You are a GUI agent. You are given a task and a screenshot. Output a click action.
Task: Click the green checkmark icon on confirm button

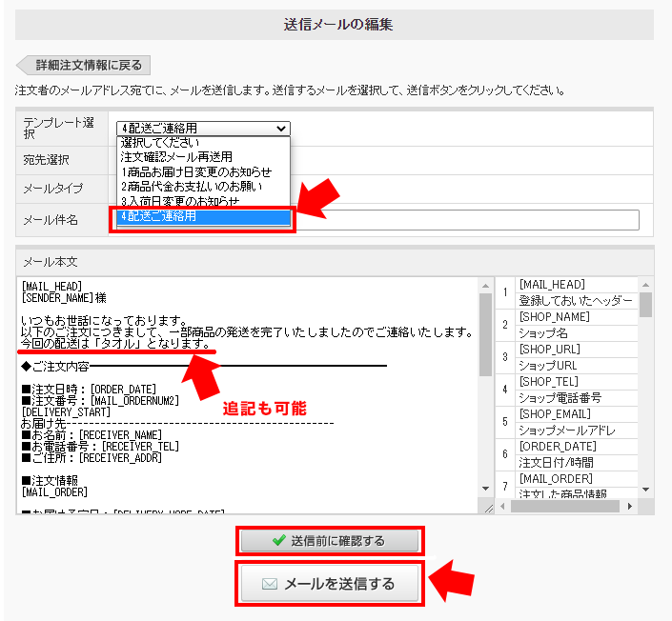pos(279,540)
